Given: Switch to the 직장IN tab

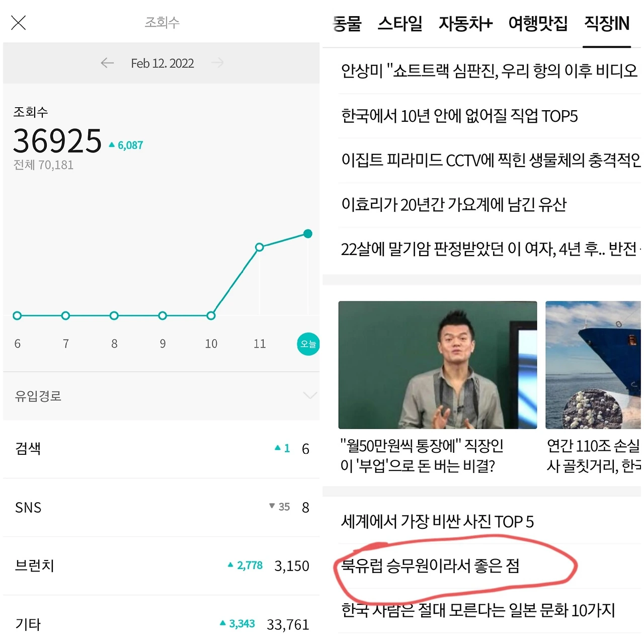Looking at the screenshot, I should tap(607, 24).
